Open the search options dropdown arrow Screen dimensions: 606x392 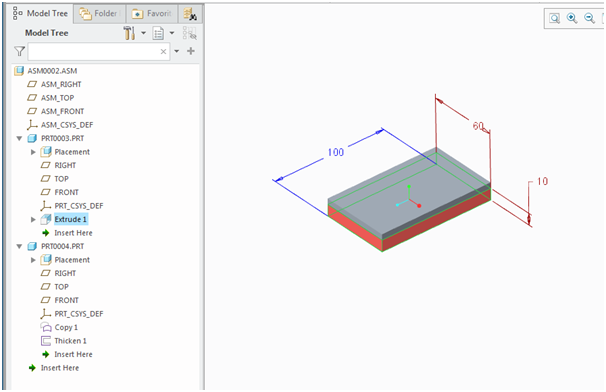177,51
